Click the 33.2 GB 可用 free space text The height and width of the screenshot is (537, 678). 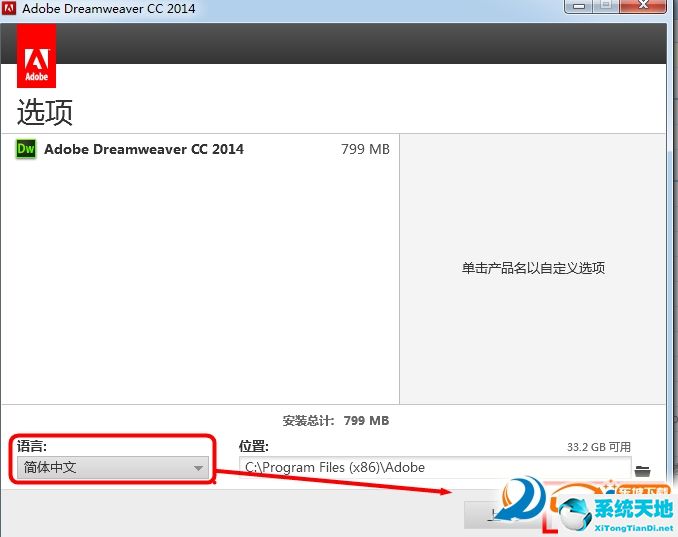598,447
